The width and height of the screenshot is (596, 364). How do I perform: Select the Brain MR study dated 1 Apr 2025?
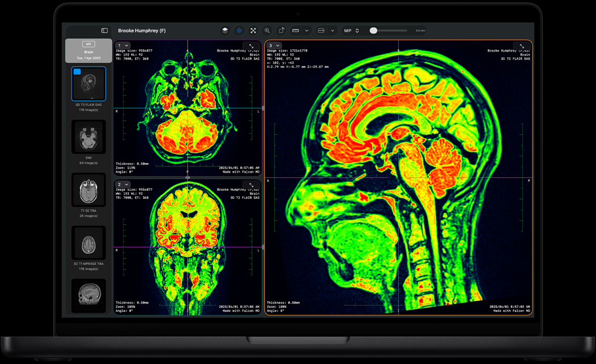click(88, 51)
